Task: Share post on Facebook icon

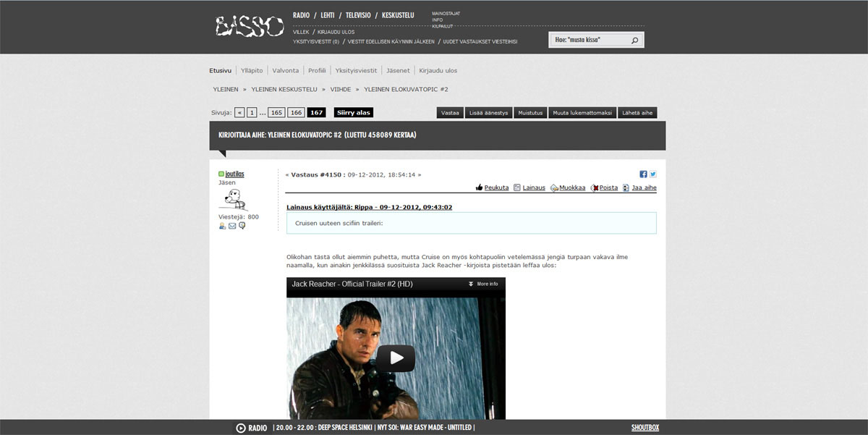Action: [x=643, y=174]
